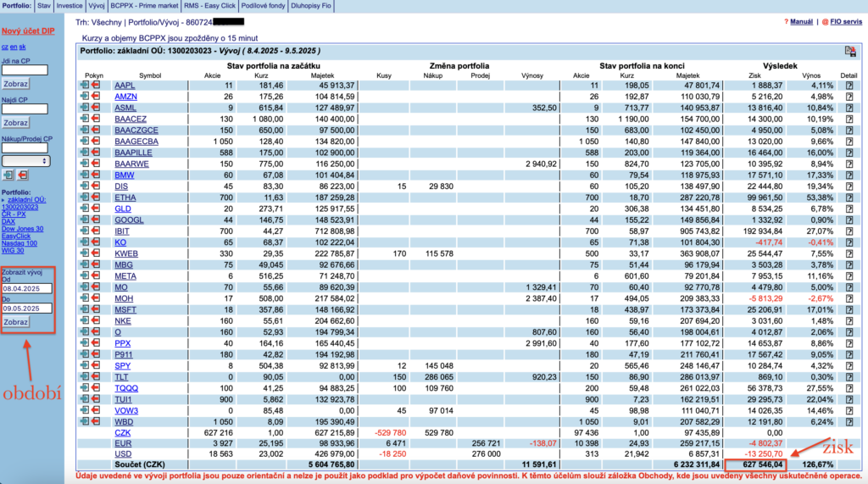The width and height of the screenshot is (868, 484).
Task: Switch language to en
Action: click(x=14, y=47)
